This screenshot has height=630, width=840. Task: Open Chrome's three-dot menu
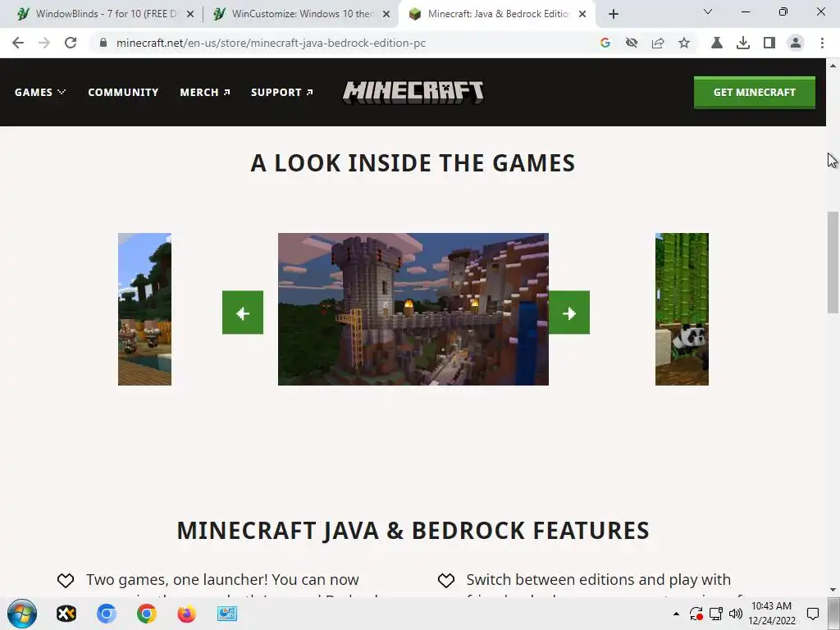click(x=822, y=43)
